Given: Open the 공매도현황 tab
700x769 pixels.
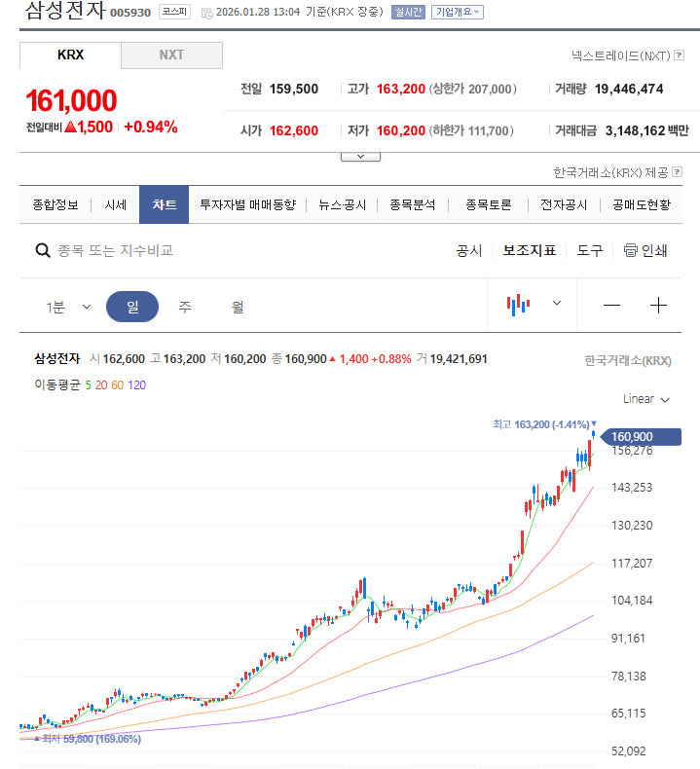Looking at the screenshot, I should point(642,204).
